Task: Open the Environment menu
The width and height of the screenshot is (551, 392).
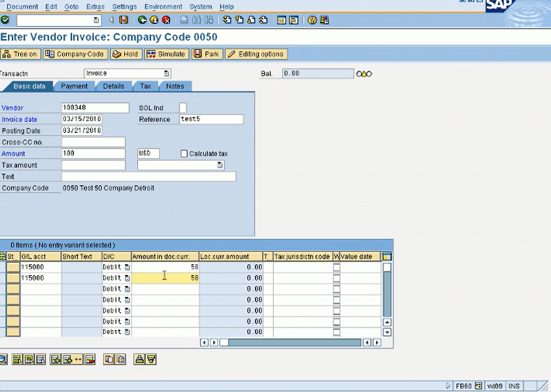Action: point(163,7)
